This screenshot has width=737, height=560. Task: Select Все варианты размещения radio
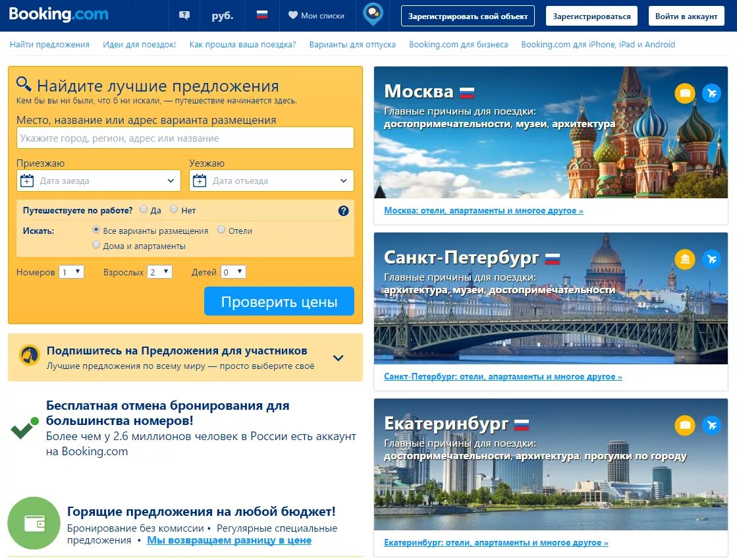[96, 230]
